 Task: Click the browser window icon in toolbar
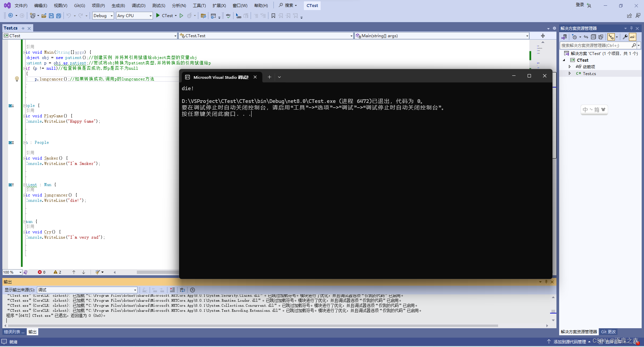(213, 15)
